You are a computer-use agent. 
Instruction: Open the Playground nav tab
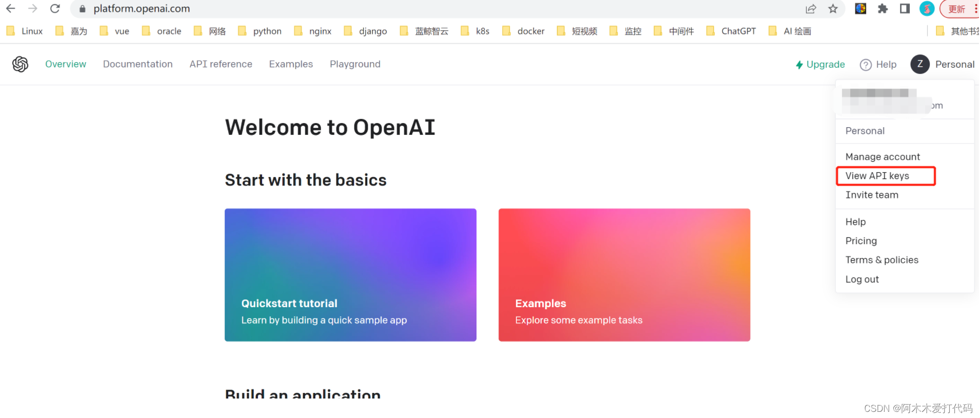[x=355, y=64]
